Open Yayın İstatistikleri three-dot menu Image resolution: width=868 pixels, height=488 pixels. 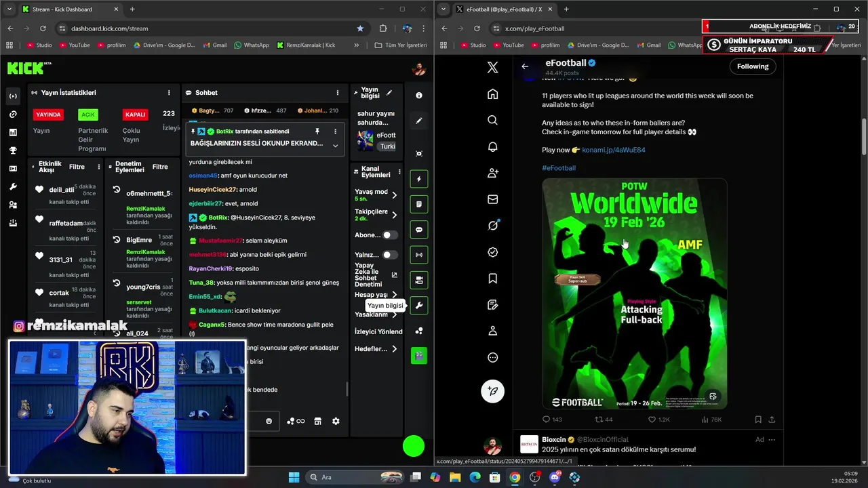tap(169, 93)
